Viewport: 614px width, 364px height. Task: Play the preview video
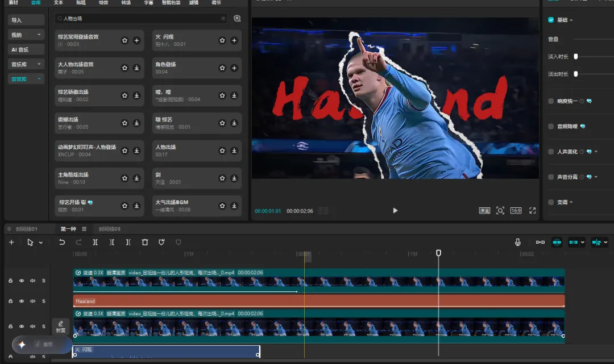[395, 211]
